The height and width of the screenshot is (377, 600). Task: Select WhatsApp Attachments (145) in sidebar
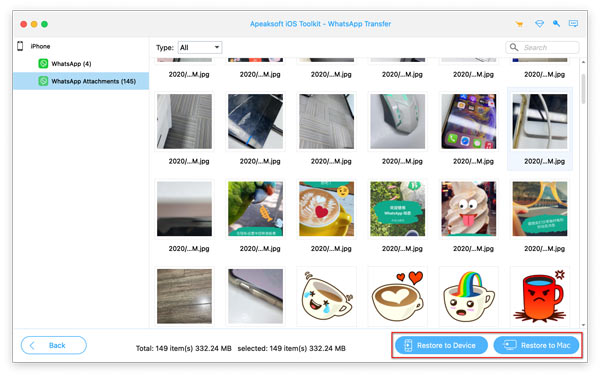tap(81, 81)
